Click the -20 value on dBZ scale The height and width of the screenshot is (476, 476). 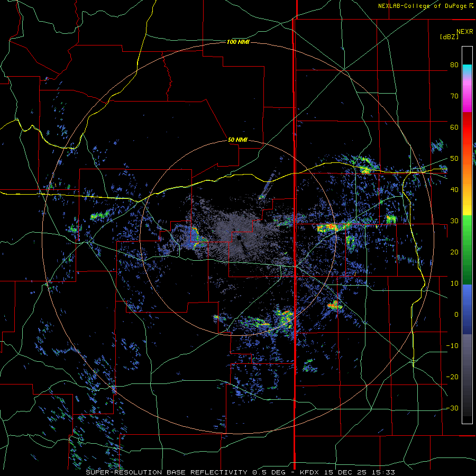click(452, 377)
